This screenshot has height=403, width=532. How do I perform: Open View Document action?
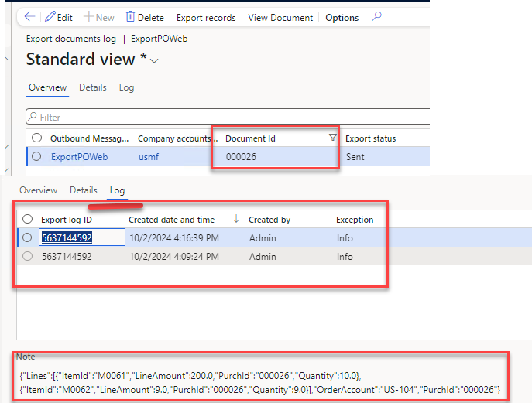coord(280,18)
